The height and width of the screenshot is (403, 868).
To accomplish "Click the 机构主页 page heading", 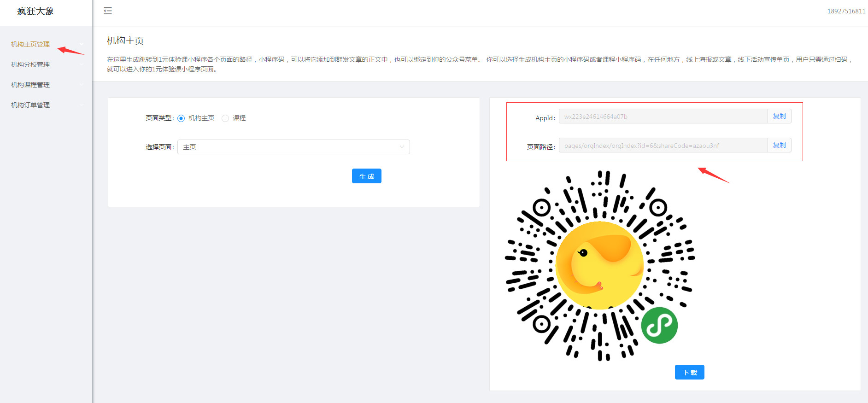I will [125, 41].
